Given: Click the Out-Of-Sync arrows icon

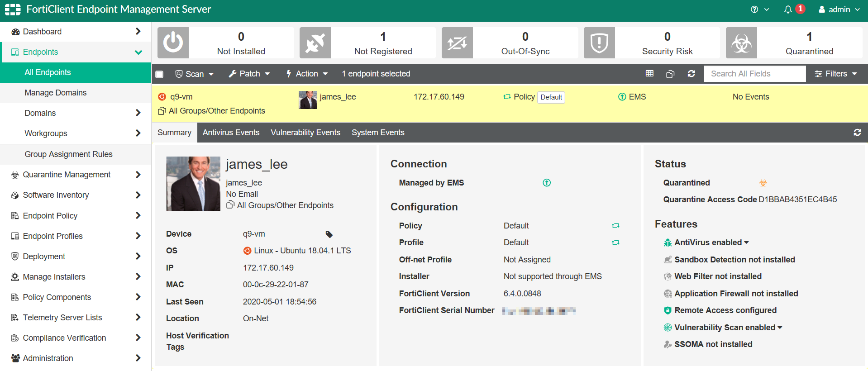Looking at the screenshot, I should (x=457, y=43).
